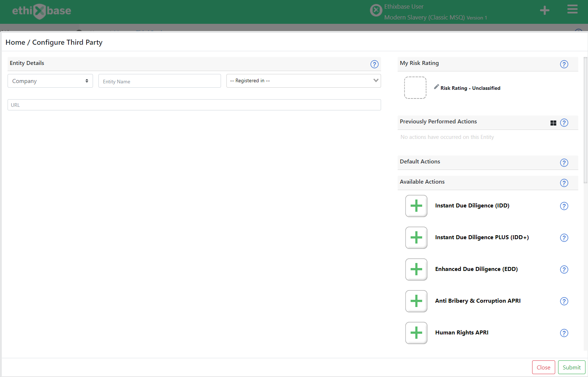Open help for My Risk Rating

pyautogui.click(x=564, y=64)
